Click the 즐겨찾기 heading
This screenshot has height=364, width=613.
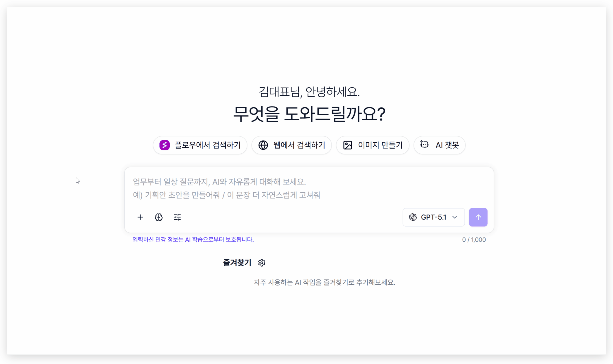coord(237,263)
